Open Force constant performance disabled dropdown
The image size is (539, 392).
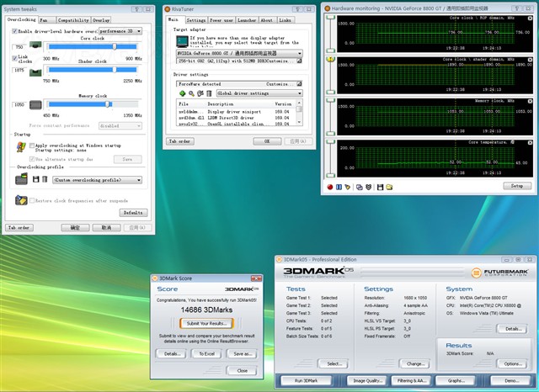(x=120, y=126)
